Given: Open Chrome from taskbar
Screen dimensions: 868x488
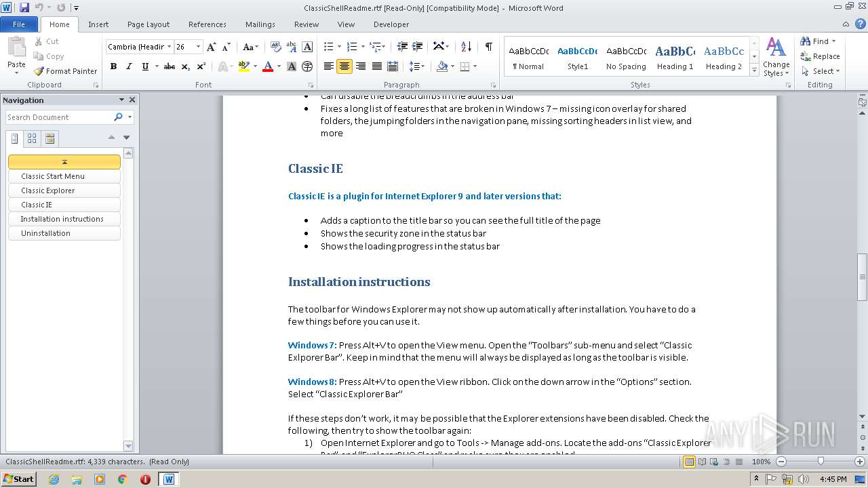Looking at the screenshot, I should (122, 479).
